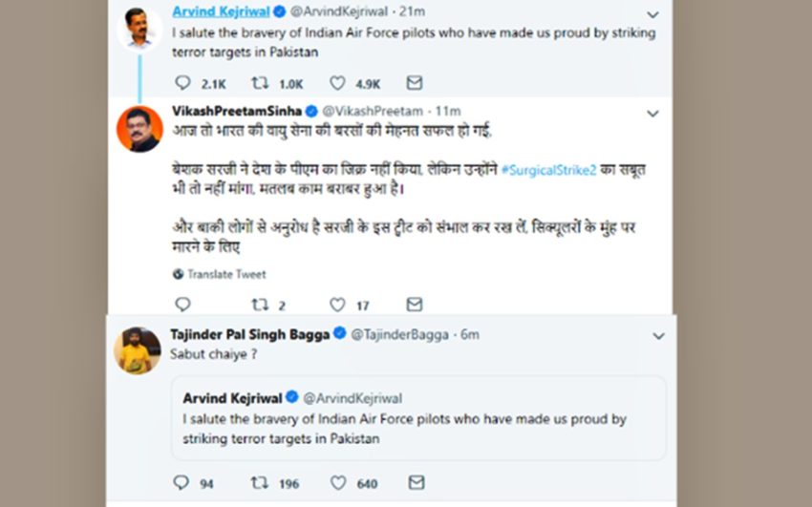Like Tajinder Pal Singh Bagga's tweet
Image resolution: width=812 pixels, height=507 pixels.
pos(337,483)
